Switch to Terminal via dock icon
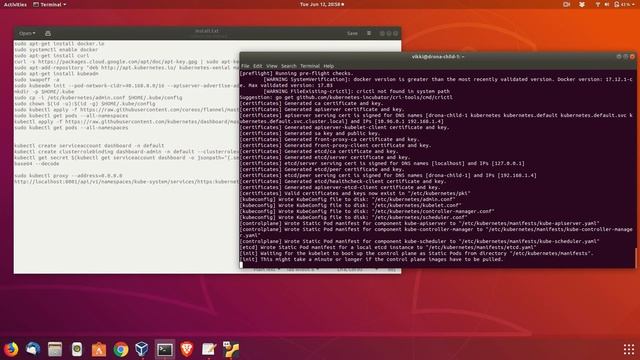Image resolution: width=640 pixels, height=360 pixels. pos(165,349)
